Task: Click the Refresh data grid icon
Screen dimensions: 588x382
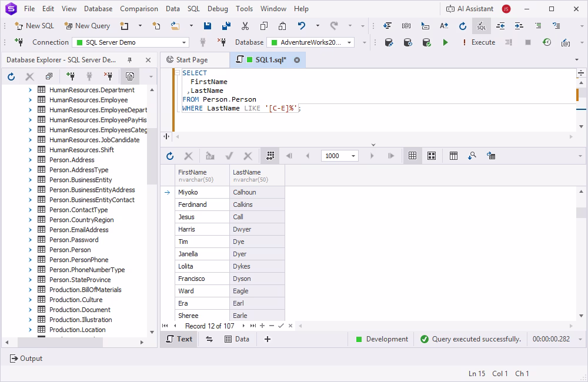Action: pyautogui.click(x=171, y=155)
